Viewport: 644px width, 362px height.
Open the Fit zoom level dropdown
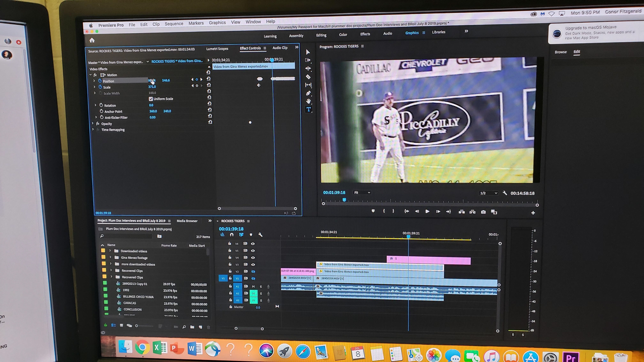pos(362,192)
